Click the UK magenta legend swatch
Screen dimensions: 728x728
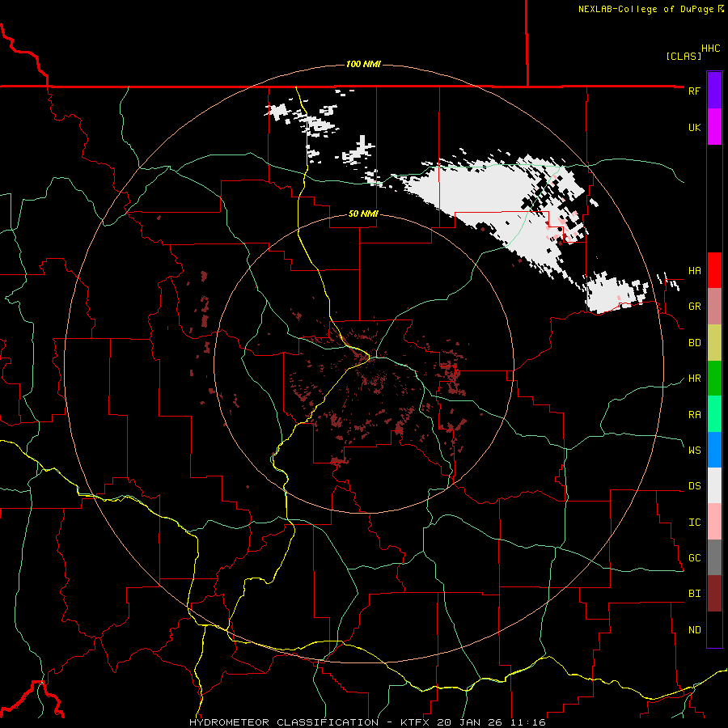[x=714, y=127]
